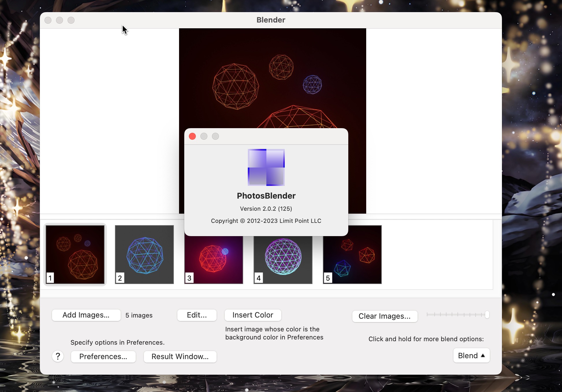Adjust the thumbnail size slider
562x392 pixels.
[458, 315]
